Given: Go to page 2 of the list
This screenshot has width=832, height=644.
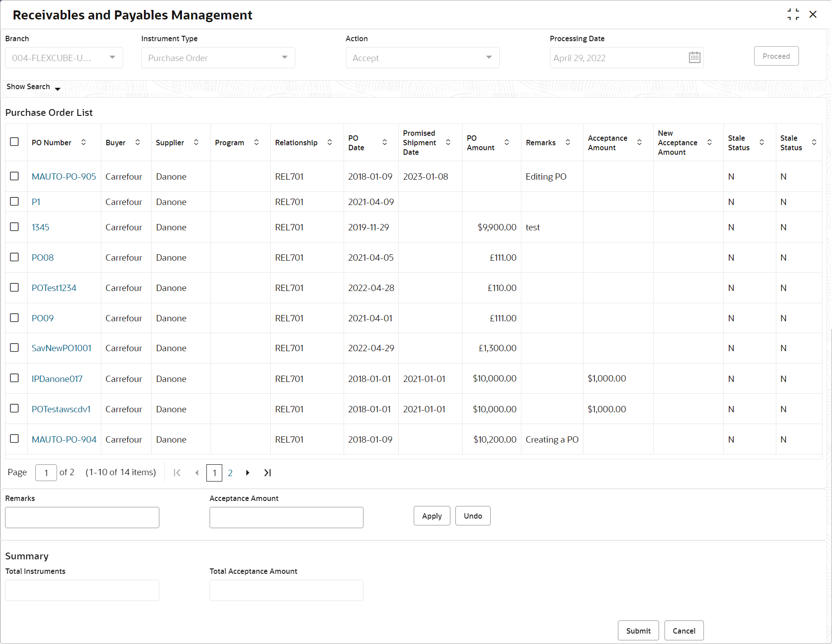Looking at the screenshot, I should pos(230,472).
